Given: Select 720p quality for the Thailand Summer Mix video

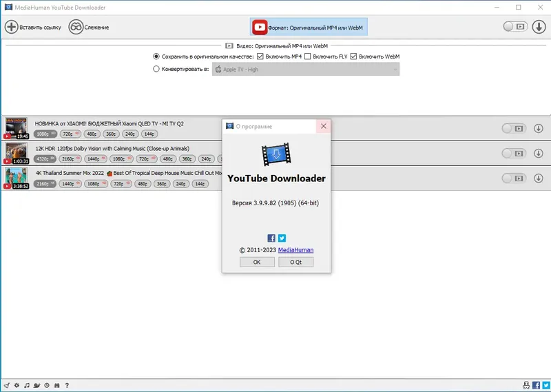Looking at the screenshot, I should (x=121, y=184).
